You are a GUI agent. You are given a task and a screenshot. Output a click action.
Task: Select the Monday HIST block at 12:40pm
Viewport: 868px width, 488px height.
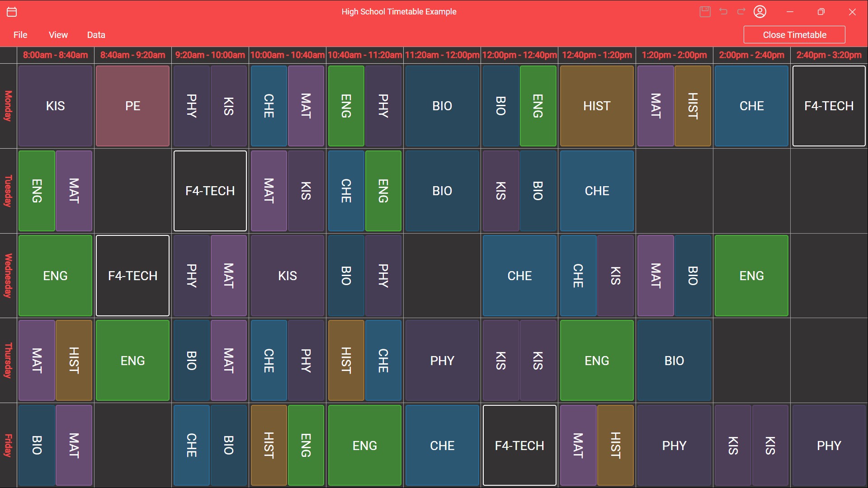pos(597,106)
